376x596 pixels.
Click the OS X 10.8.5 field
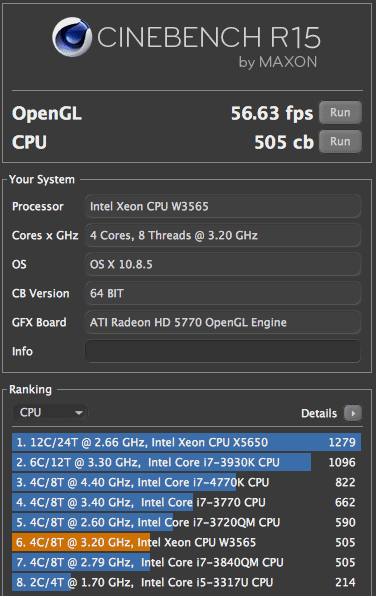tap(223, 264)
